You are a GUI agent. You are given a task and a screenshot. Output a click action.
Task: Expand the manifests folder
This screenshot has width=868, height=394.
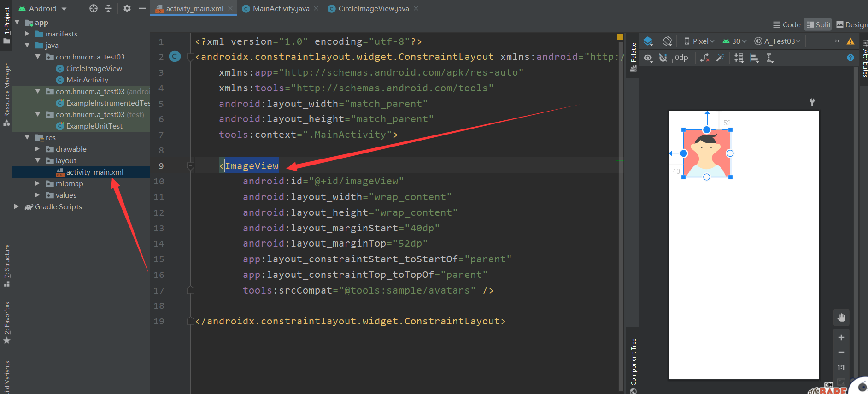click(27, 34)
